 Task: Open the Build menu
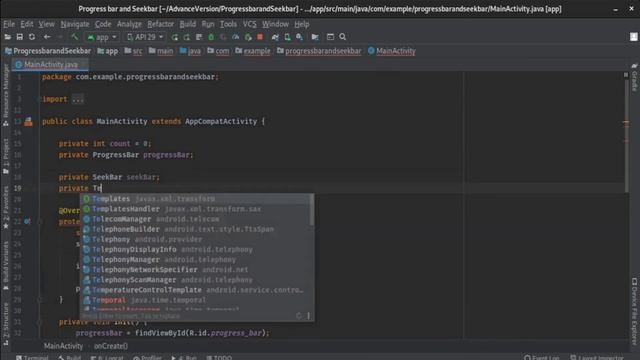[188, 24]
